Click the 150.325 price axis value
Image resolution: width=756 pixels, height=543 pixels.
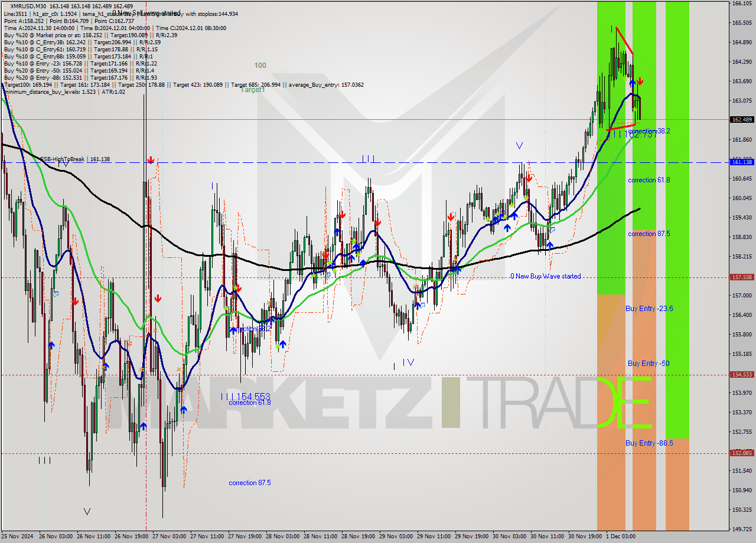pos(742,509)
